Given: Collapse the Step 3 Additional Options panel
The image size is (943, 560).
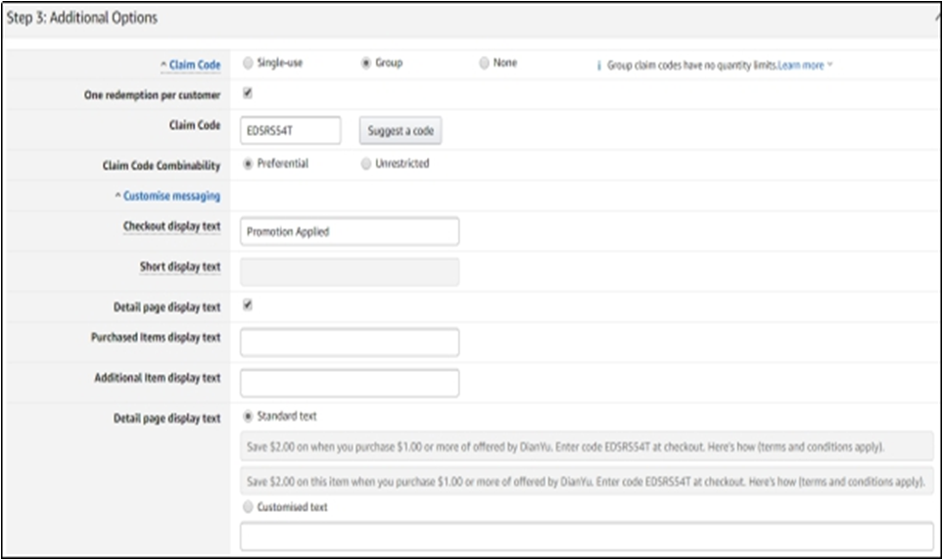Looking at the screenshot, I should coord(937,19).
